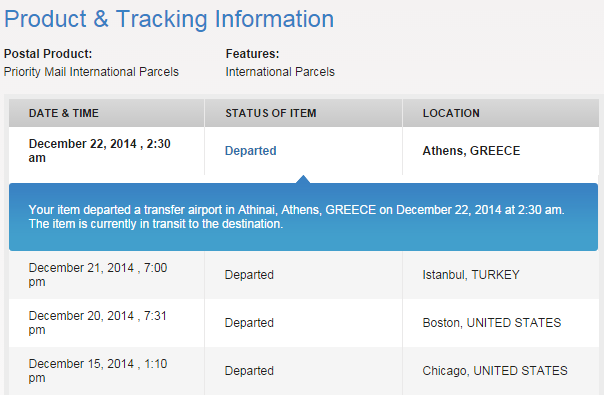Click the Chicago, UNITED STATES location cell
Screen dimensions: 605x395
[x=495, y=371]
